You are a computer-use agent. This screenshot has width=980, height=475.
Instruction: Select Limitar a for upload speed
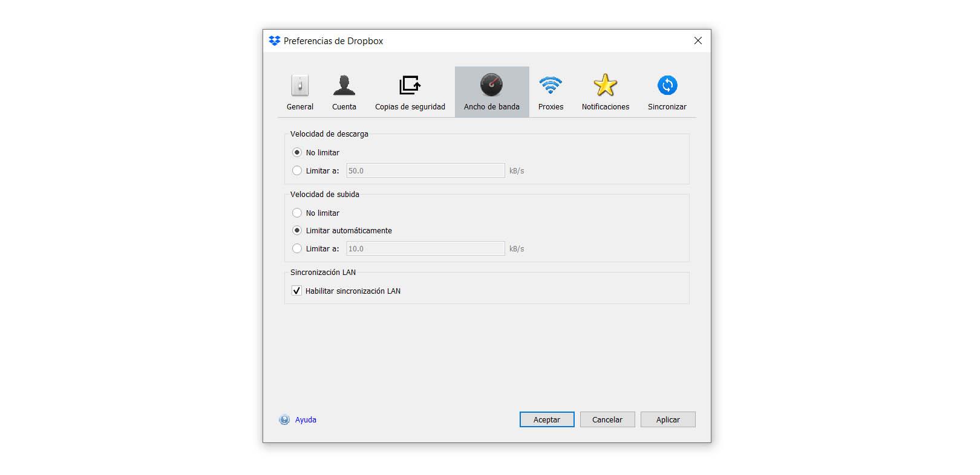point(297,248)
